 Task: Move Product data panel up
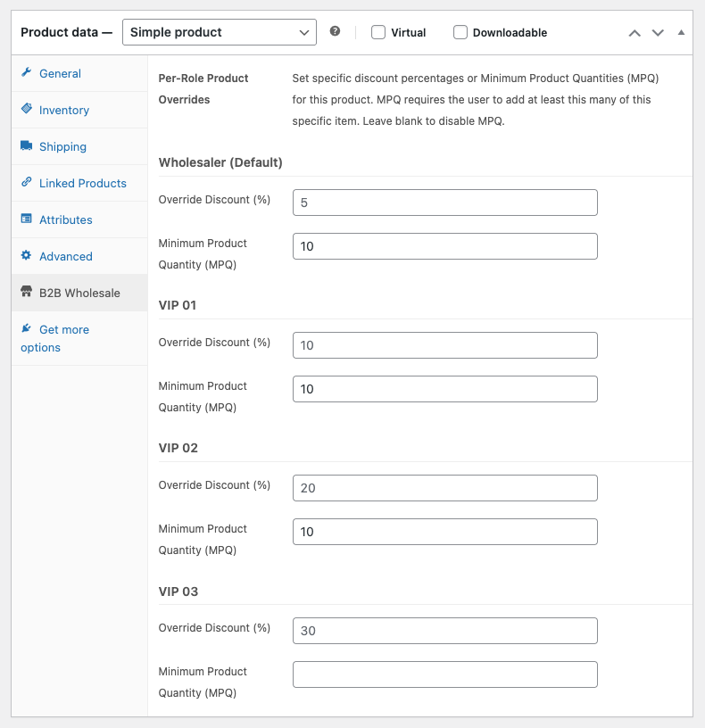(x=634, y=33)
